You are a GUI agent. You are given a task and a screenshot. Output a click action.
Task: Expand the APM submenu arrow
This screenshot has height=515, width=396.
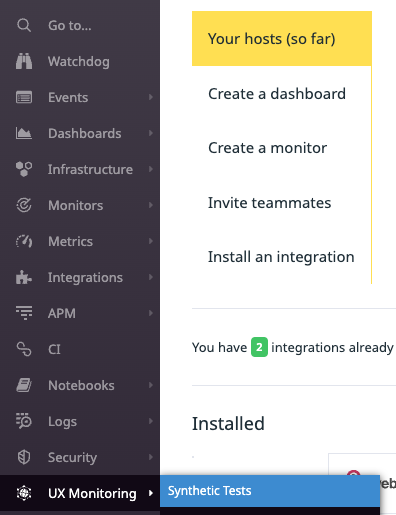(151, 313)
